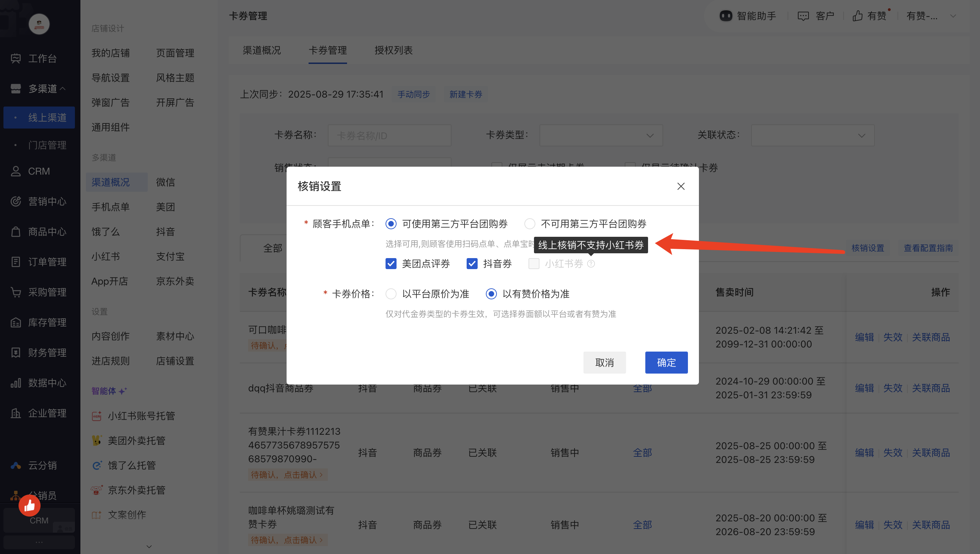Viewport: 980px width, 554px height.
Task: Switch to the 渠道概况 tab
Action: click(x=261, y=50)
